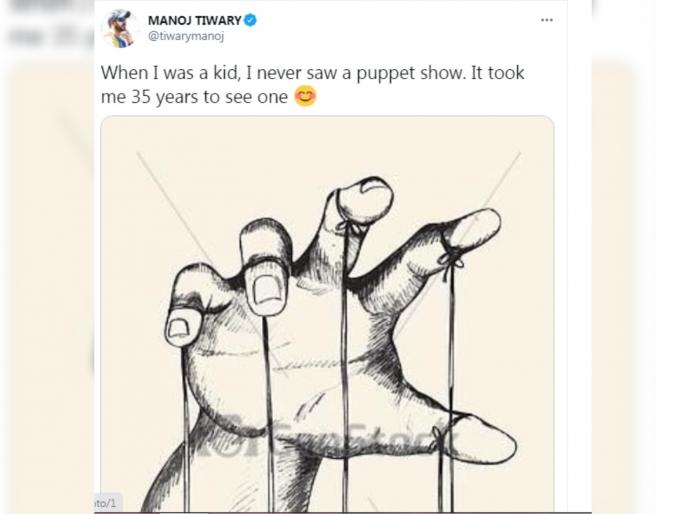Click the 'to/1' URL status snippet
Screen dimensions: 686x514
(106, 503)
